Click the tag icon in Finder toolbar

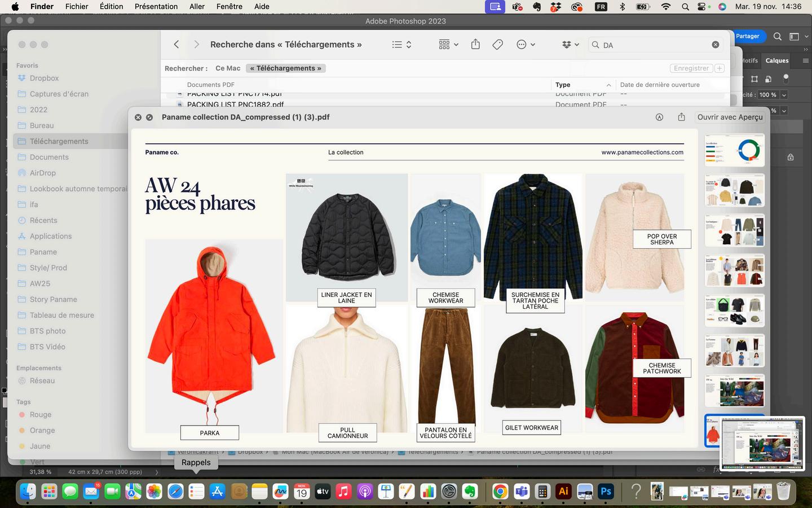click(x=497, y=45)
